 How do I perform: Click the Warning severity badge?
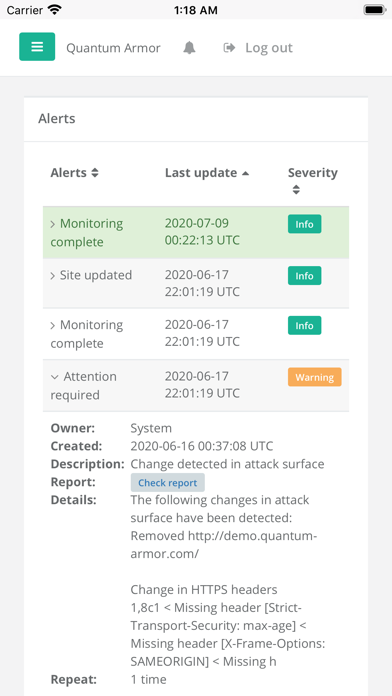[x=314, y=377]
